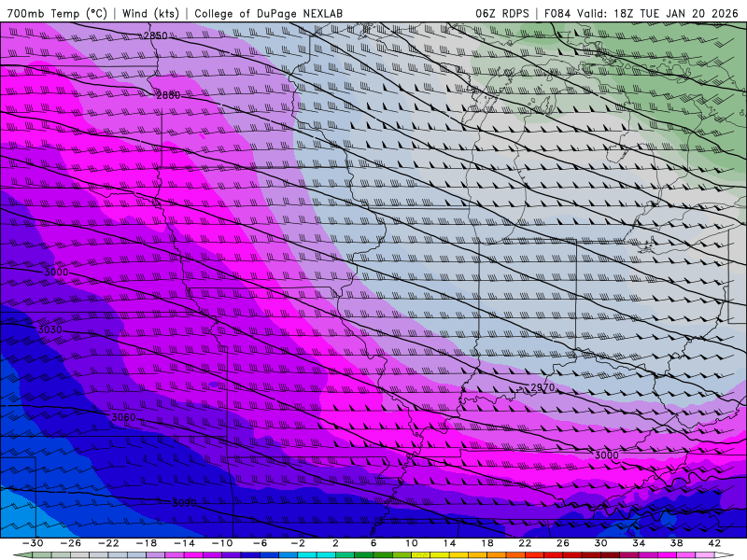Click the 6 value on the color scale
This screenshot has height=560, width=747.
pos(373,543)
